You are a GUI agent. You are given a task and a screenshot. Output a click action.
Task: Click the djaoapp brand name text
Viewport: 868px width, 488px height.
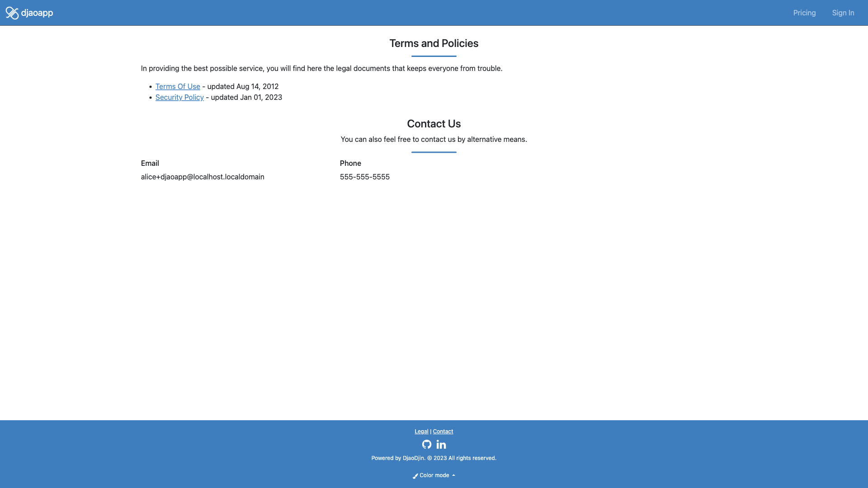pyautogui.click(x=37, y=13)
